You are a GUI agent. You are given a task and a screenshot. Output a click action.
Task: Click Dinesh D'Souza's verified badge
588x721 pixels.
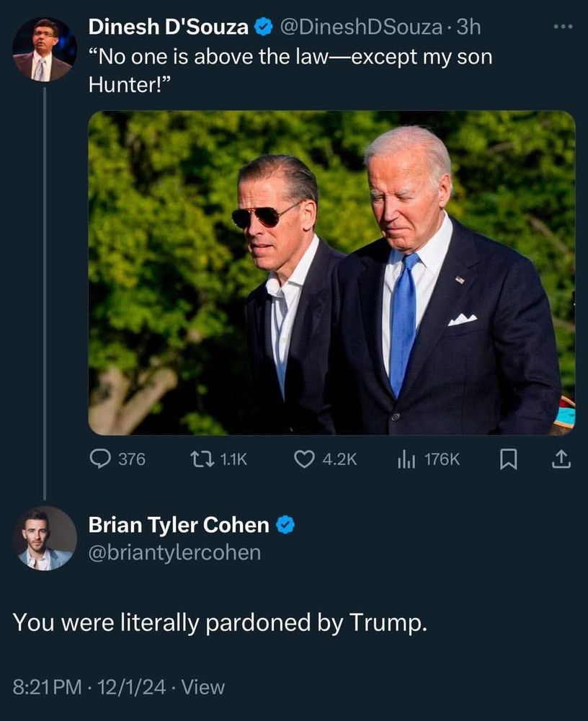264,28
